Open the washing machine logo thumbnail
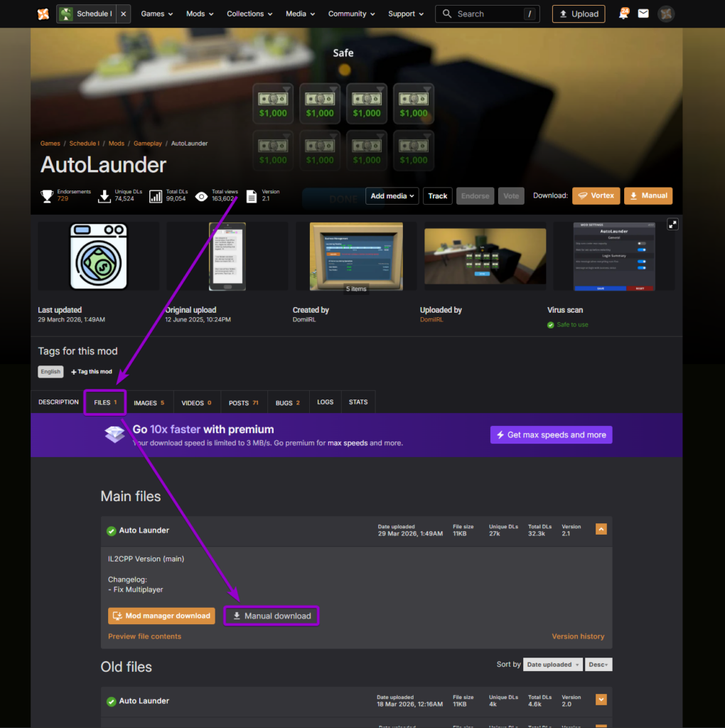 tap(98, 256)
